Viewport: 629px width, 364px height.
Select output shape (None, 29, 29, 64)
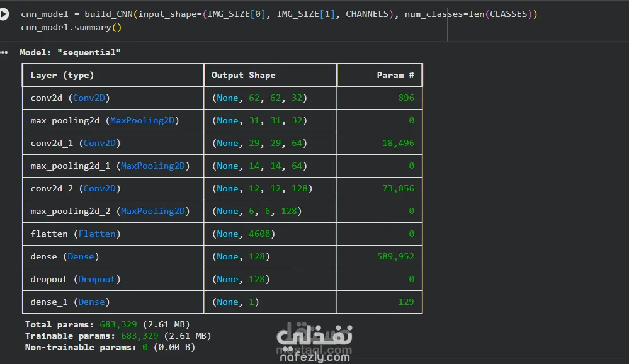pyautogui.click(x=259, y=144)
